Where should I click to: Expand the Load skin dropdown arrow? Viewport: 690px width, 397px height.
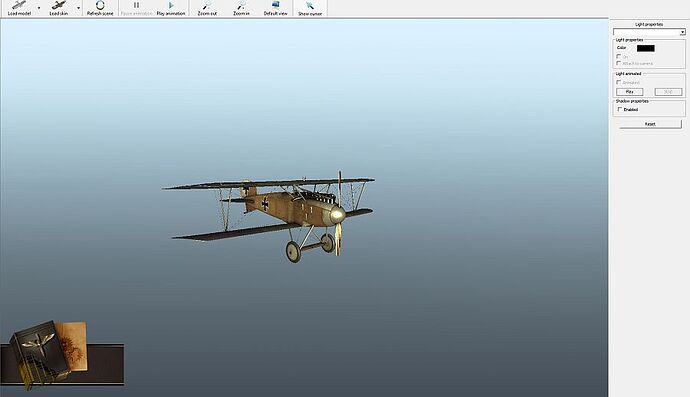[x=78, y=8]
